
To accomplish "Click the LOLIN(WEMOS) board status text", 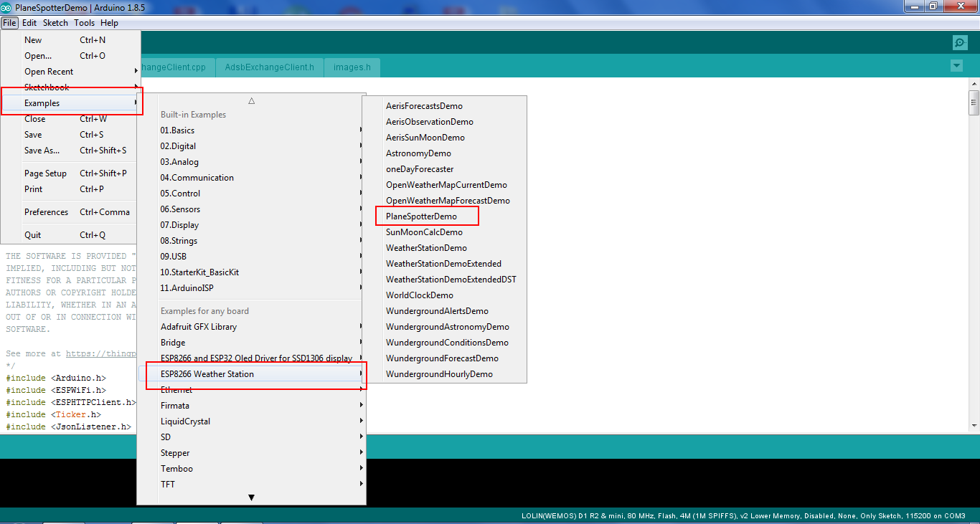I will (743, 516).
